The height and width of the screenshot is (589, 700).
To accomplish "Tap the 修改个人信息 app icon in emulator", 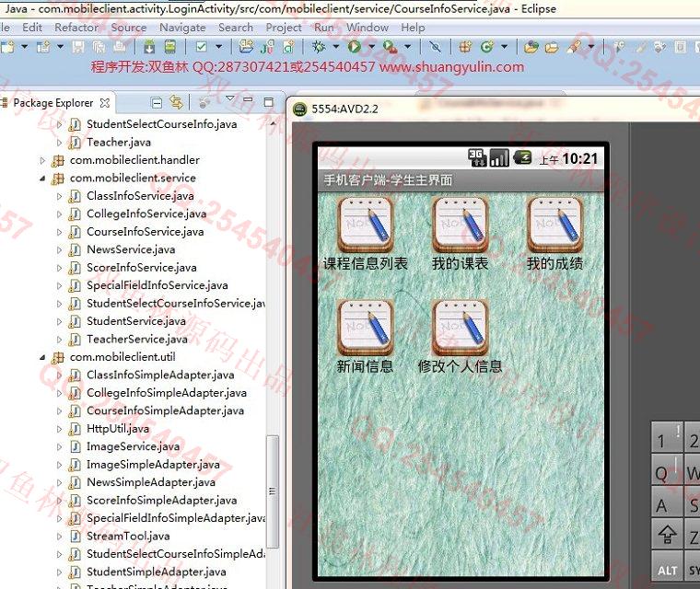I will pyautogui.click(x=461, y=328).
